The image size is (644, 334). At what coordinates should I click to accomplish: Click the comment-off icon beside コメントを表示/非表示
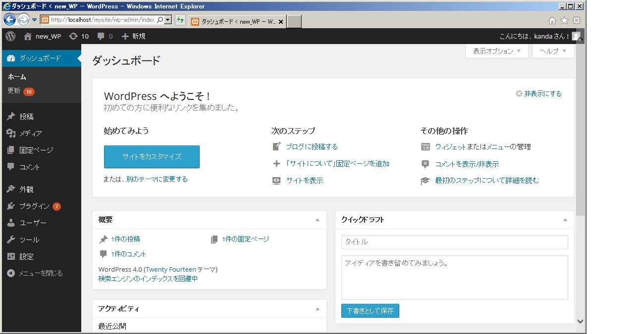pyautogui.click(x=425, y=164)
